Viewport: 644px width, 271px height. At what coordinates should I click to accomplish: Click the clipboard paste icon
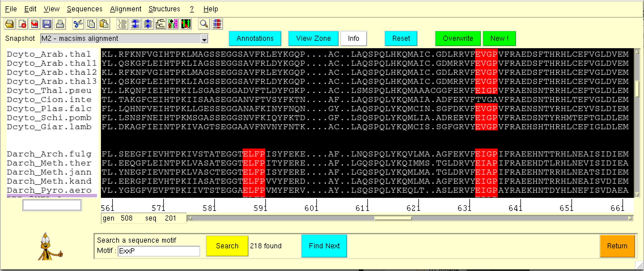coord(104,24)
